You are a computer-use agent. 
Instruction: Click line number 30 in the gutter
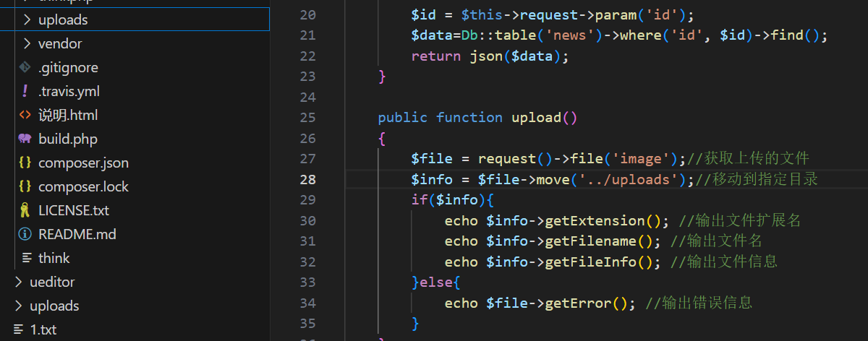[307, 220]
